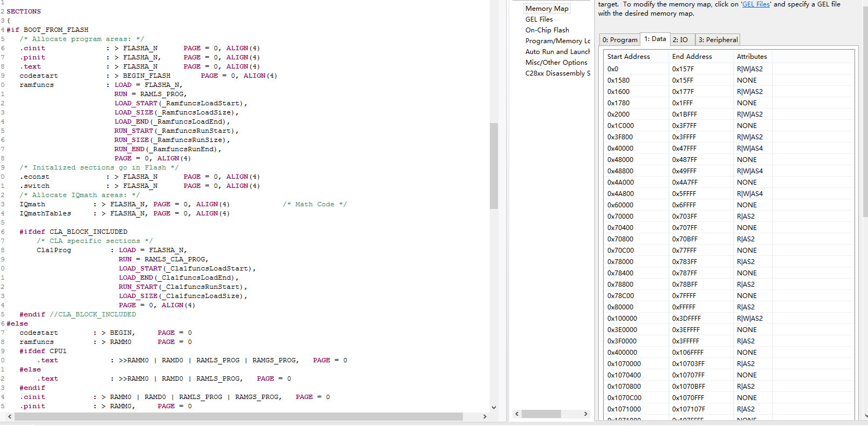Open the Program/Memory category

pos(558,41)
